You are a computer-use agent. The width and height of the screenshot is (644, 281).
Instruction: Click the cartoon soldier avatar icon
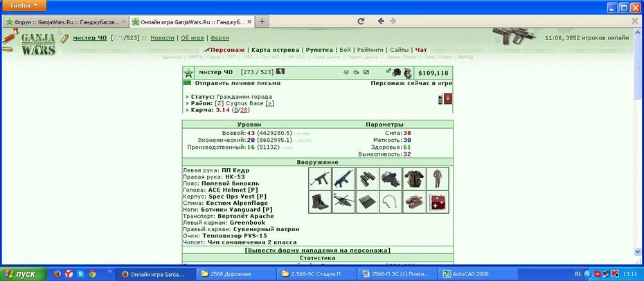(407, 73)
